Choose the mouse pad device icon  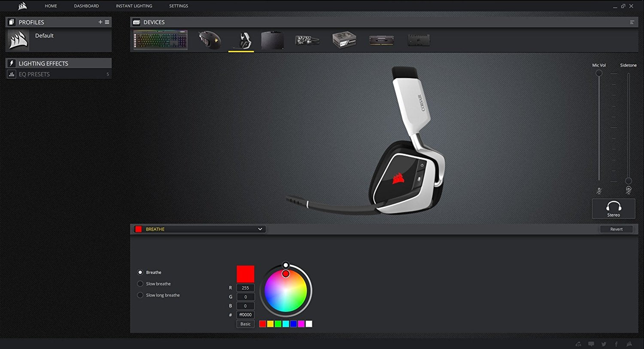pos(272,40)
